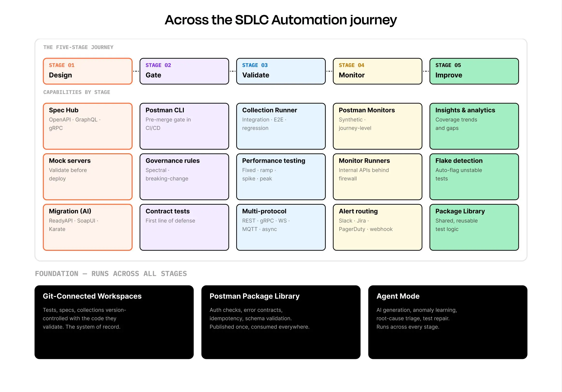Click 'Coverage trends and gaps' text
Screen dimensions: 562x392
click(x=456, y=124)
